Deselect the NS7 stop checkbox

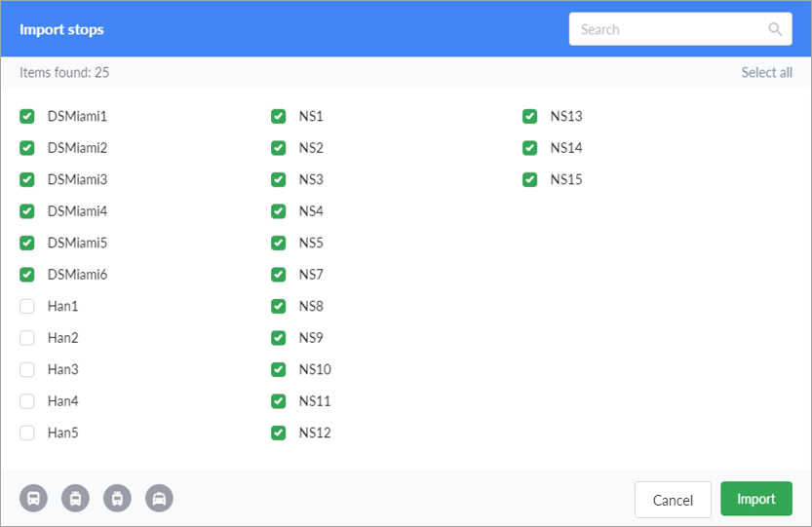279,275
